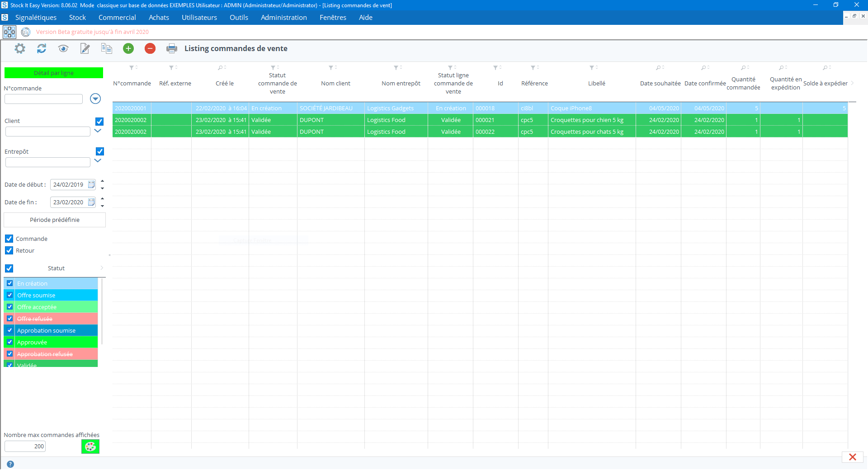Remove the selected order
The width and height of the screenshot is (868, 470).
tap(150, 48)
